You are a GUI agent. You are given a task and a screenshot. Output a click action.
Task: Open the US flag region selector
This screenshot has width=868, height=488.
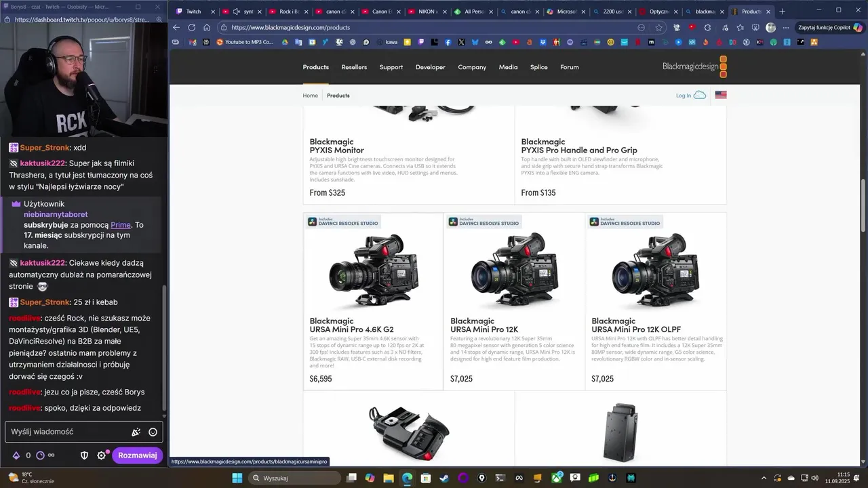tap(721, 95)
